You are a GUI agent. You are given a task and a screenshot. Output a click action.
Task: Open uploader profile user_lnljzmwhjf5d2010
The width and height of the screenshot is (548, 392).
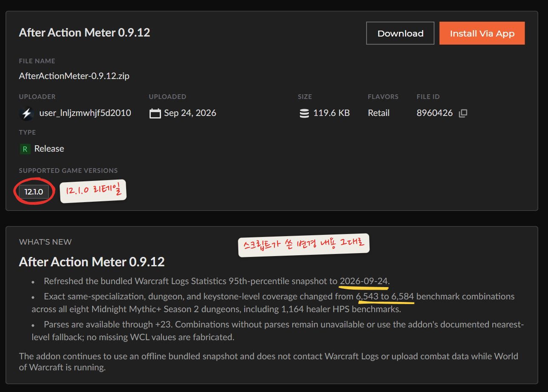(x=85, y=113)
